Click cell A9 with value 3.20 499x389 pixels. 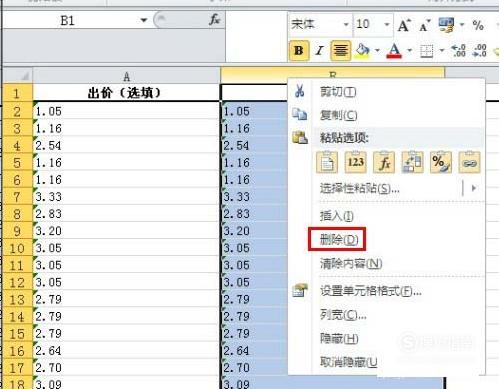[x=126, y=231]
